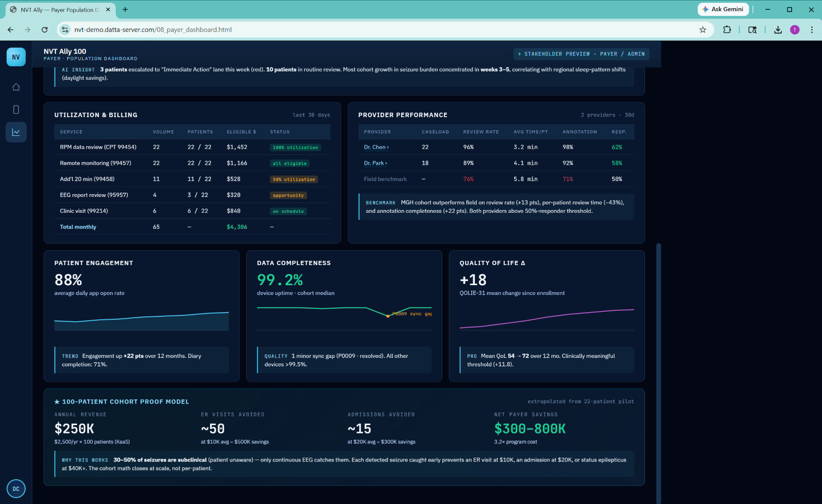Click the Clinic visit (99214) row
The width and height of the screenshot is (822, 504).
(x=192, y=211)
